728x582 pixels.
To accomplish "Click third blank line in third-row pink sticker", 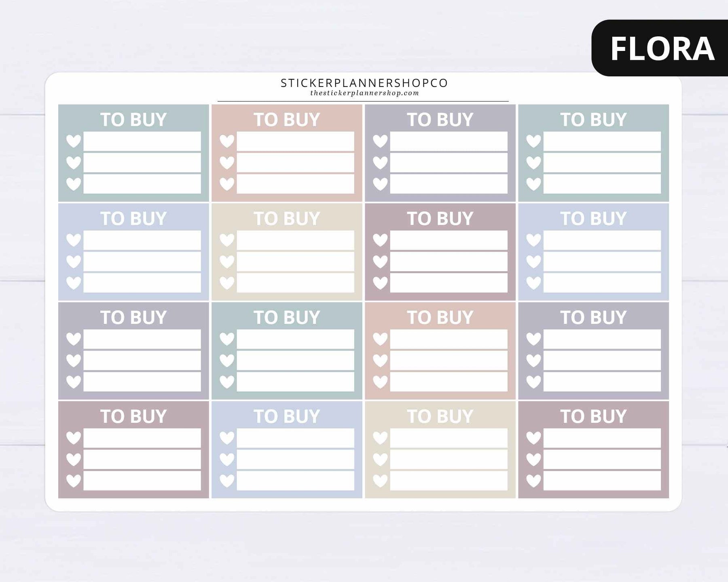I will (x=449, y=382).
